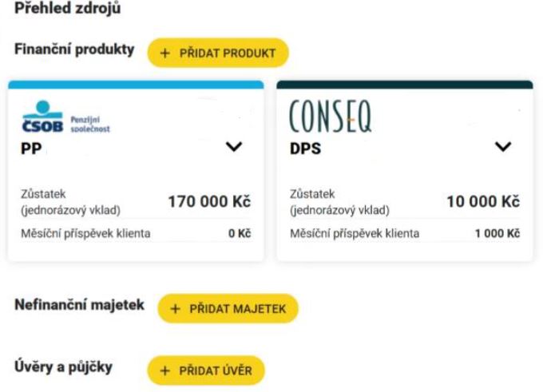Expand the ČSOB PP product card
Image resolution: width=551 pixels, height=392 pixels.
click(234, 146)
